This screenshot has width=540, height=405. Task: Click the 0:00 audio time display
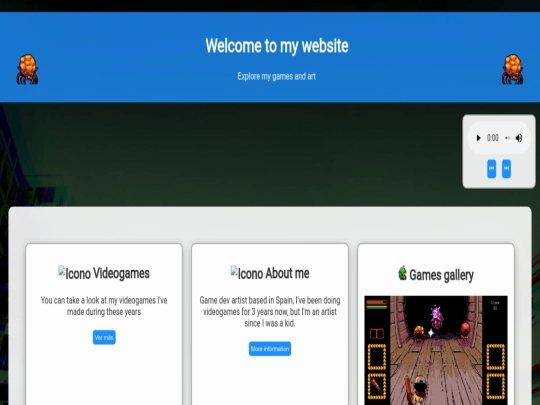click(493, 138)
